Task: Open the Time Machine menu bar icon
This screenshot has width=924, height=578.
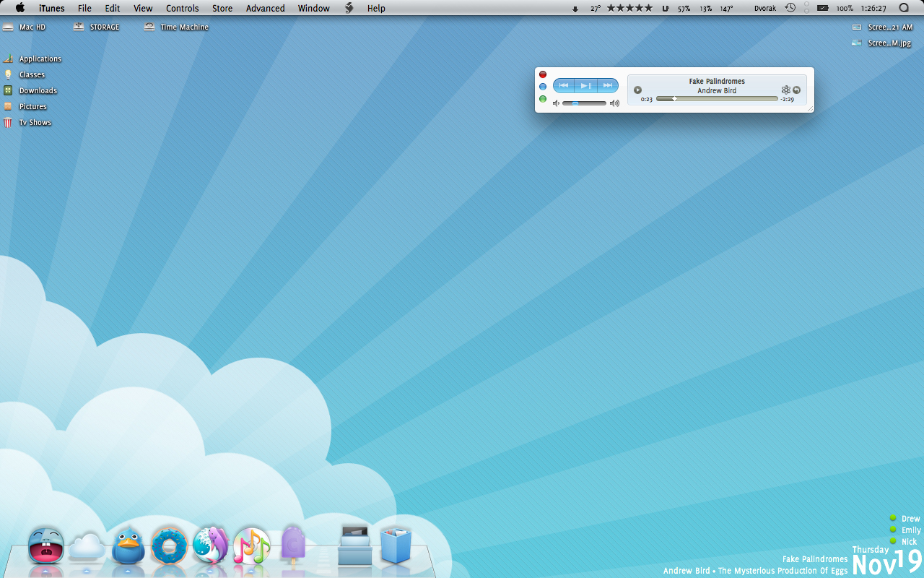Action: pyautogui.click(x=790, y=8)
